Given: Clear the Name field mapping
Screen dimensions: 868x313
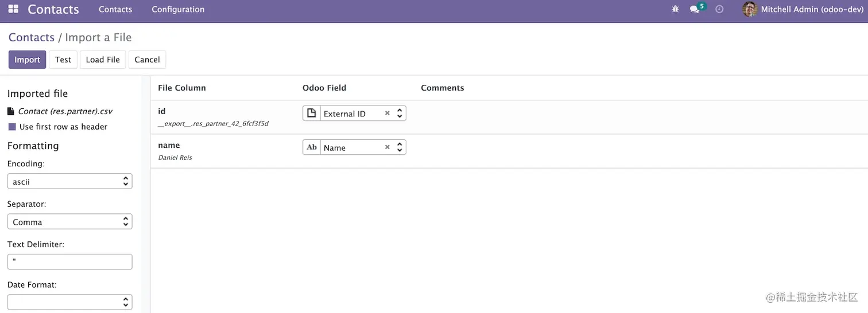Looking at the screenshot, I should pos(387,147).
